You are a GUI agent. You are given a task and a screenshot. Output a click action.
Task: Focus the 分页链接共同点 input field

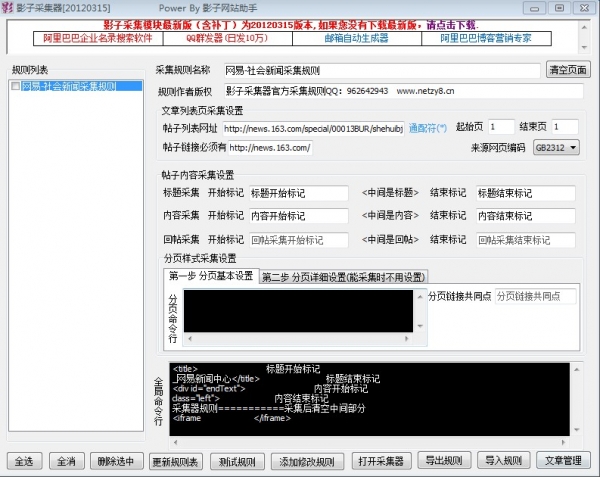[535, 296]
